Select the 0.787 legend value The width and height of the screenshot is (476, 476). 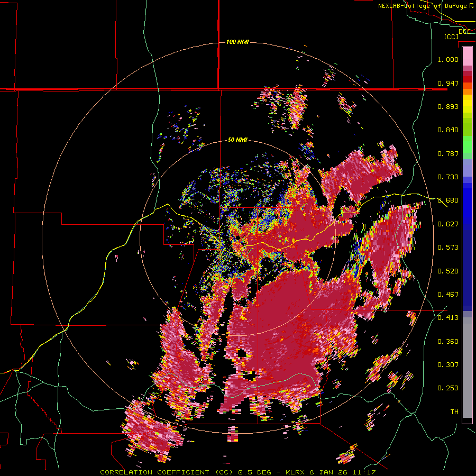pos(448,153)
